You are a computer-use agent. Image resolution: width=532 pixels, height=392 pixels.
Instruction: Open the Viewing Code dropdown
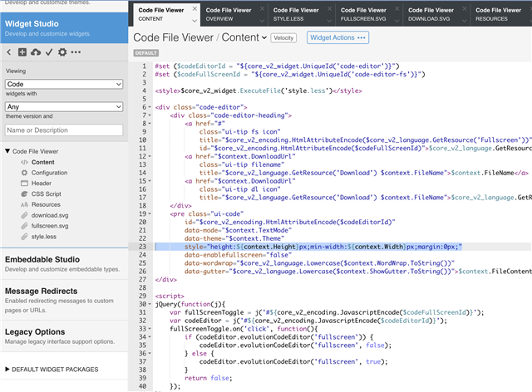pyautogui.click(x=64, y=84)
